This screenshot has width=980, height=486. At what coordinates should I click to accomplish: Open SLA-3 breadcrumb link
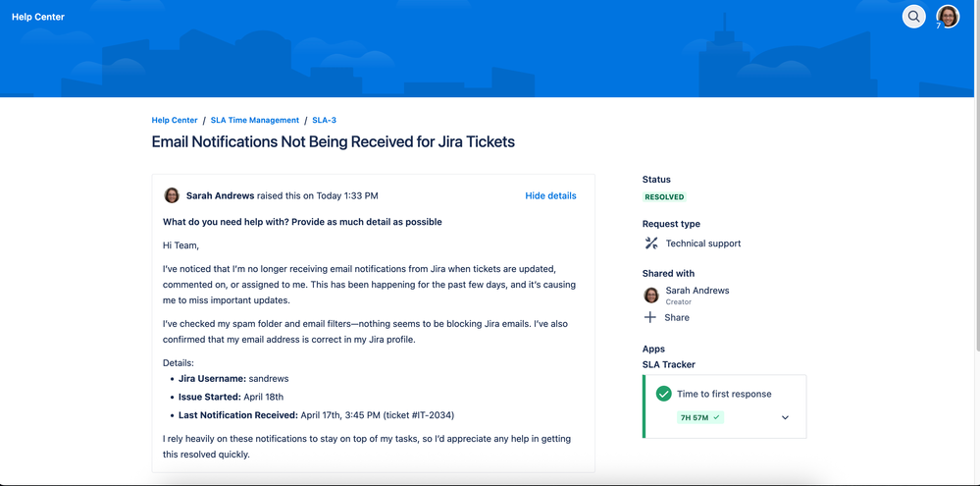(x=325, y=120)
